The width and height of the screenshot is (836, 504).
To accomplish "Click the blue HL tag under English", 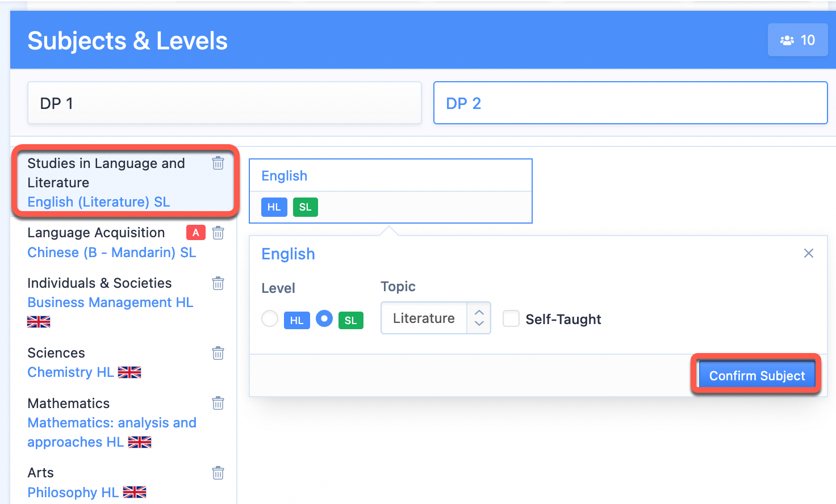I will [x=274, y=207].
